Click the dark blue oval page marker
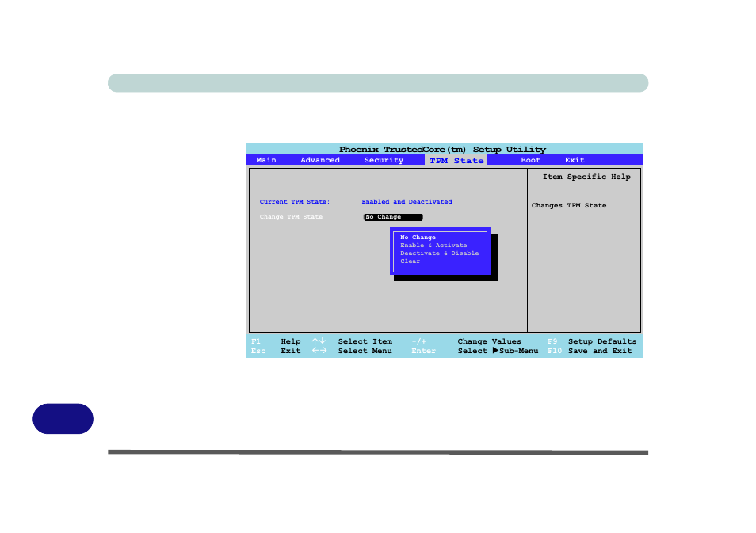Viewport: 756px width, 533px height. (63, 419)
